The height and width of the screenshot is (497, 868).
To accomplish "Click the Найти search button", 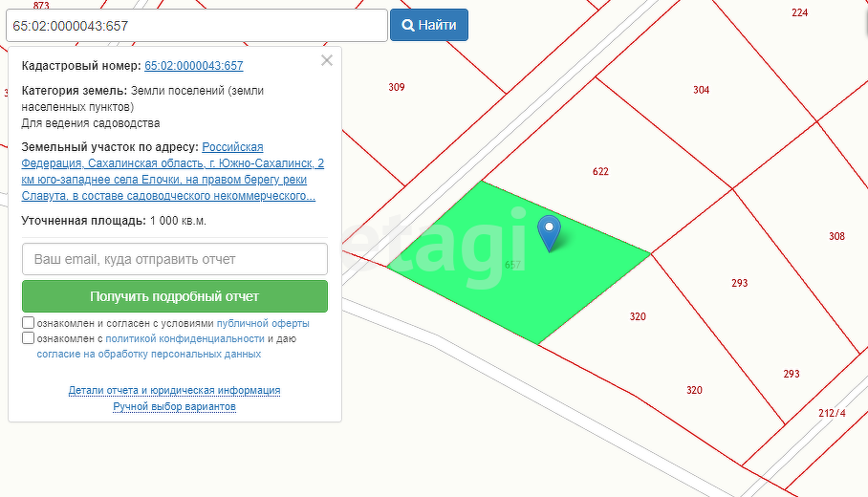I will tap(428, 25).
